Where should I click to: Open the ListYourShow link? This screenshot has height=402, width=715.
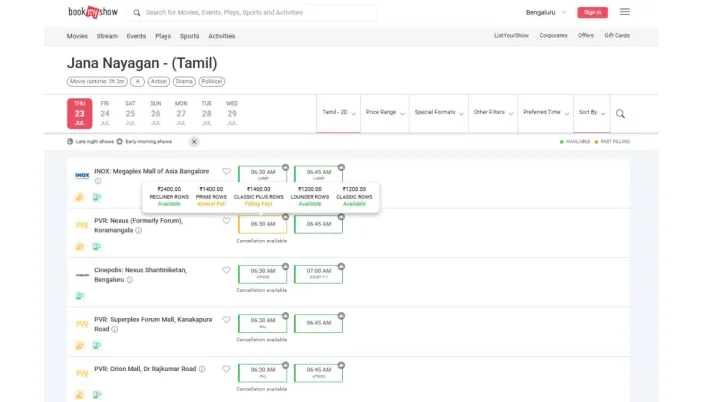coord(511,36)
